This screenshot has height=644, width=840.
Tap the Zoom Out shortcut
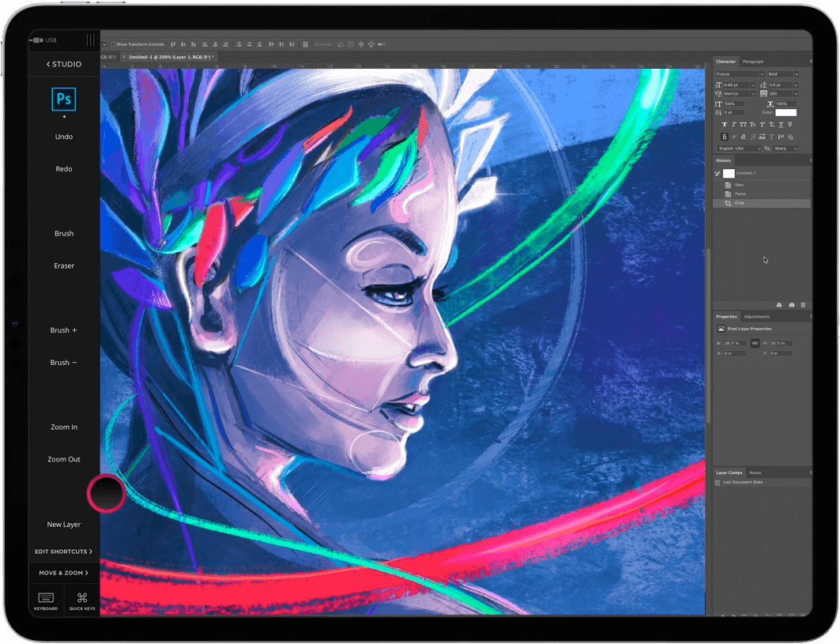pyautogui.click(x=64, y=460)
